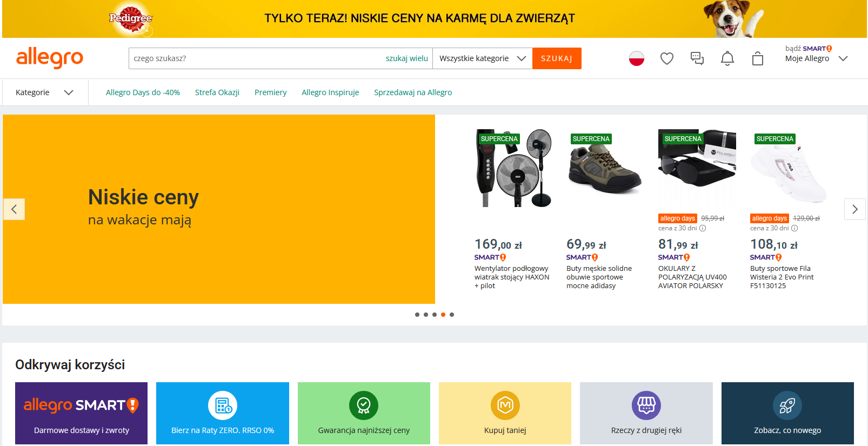Screen dimensions: 868x446
Task: Open OKULARY Z POLARYZACJĄ product title
Action: tap(692, 277)
